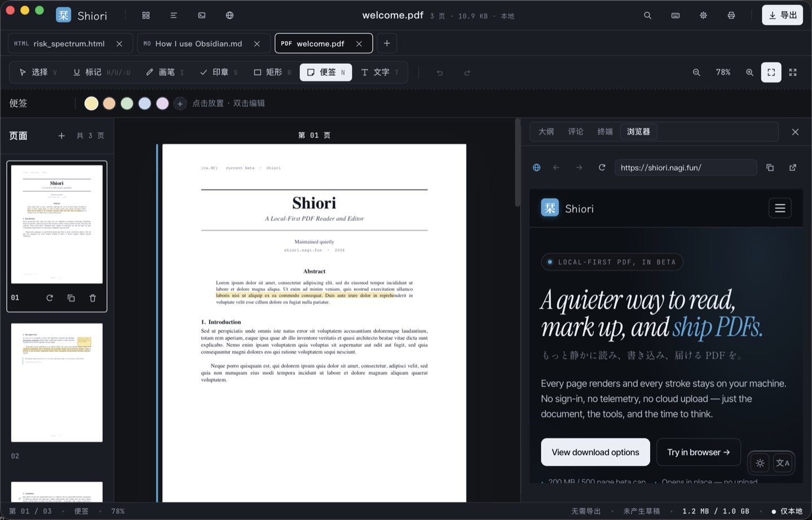The image size is (812, 520).
Task: Close the How I use Obsidian.md tab
Action: [x=257, y=43]
